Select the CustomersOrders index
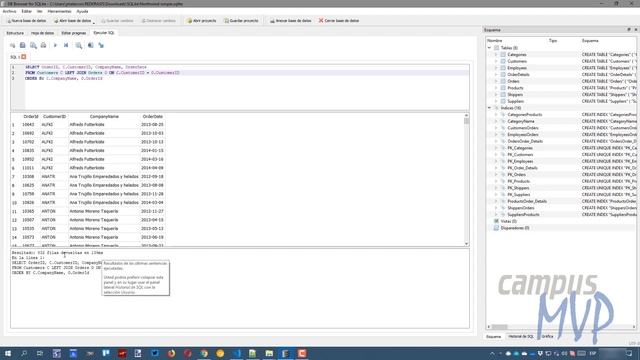The width and height of the screenshot is (640, 360). click(523, 128)
